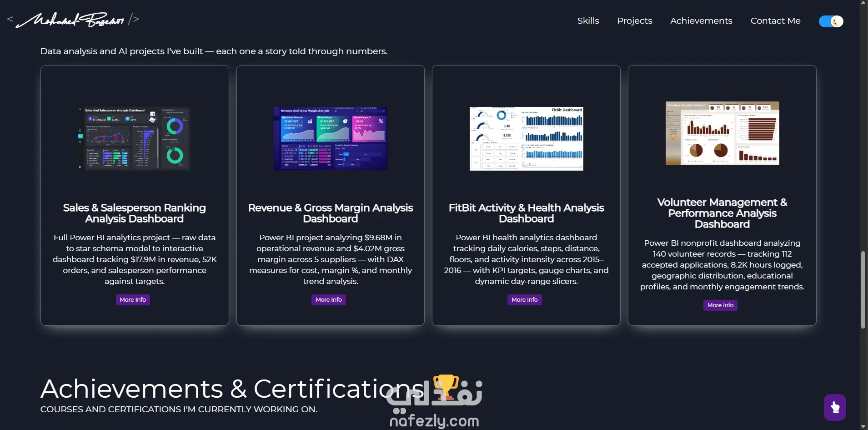The height and width of the screenshot is (430, 868).
Task: Open More Info for Revenue & Gross Margin dashboard
Action: pyautogui.click(x=329, y=300)
